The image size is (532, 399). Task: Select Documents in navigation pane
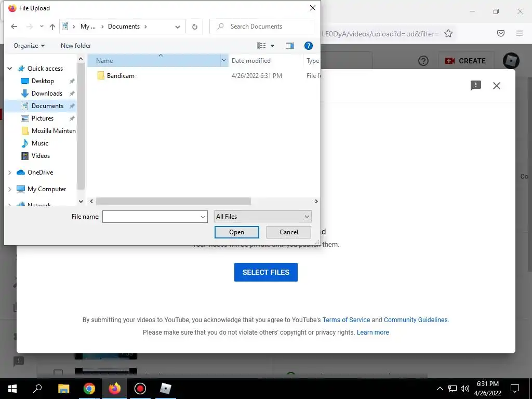tap(47, 106)
